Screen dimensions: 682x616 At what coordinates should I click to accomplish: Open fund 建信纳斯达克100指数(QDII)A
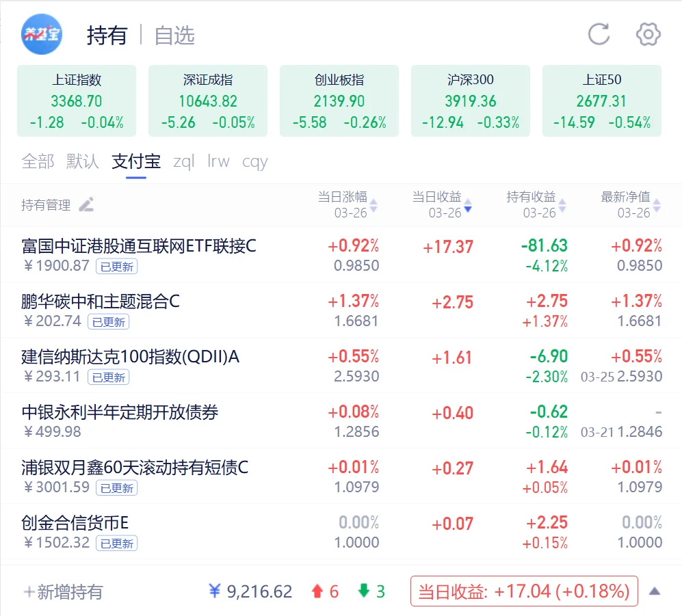click(x=131, y=356)
